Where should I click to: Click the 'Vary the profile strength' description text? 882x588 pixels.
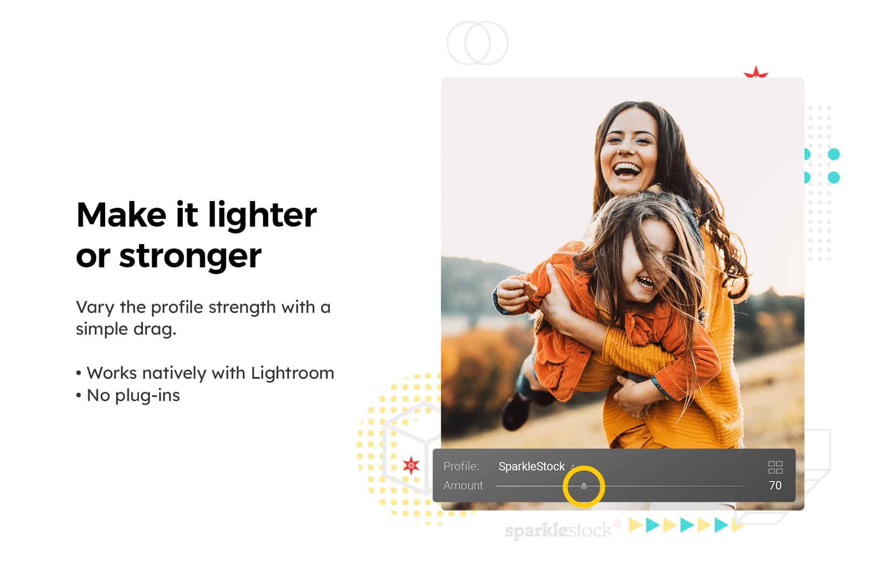pos(203,318)
